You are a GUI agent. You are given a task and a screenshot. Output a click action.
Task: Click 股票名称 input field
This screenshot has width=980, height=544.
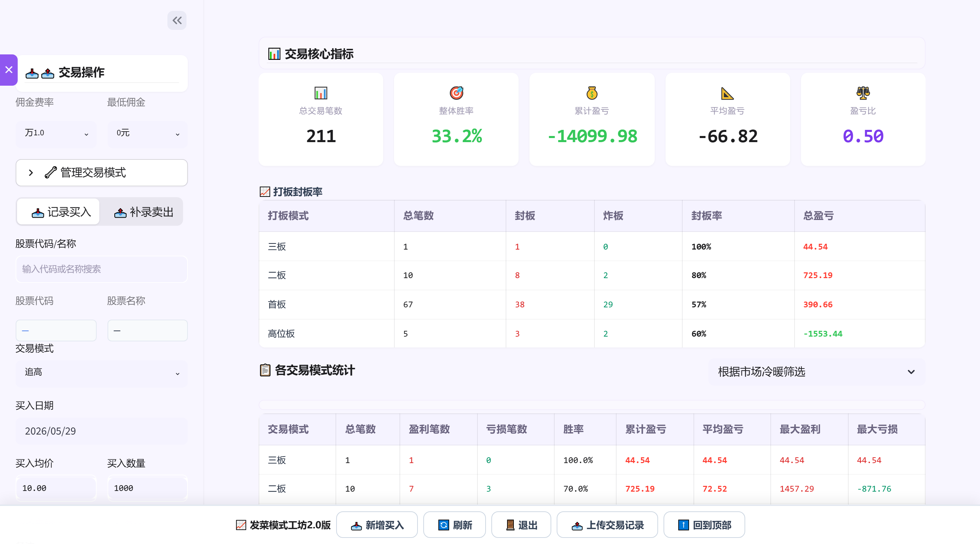(148, 330)
